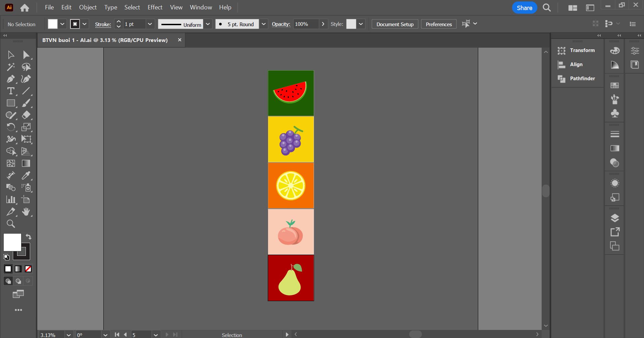The image size is (644, 338).
Task: Choose the Paintbrush tool
Action: [26, 103]
